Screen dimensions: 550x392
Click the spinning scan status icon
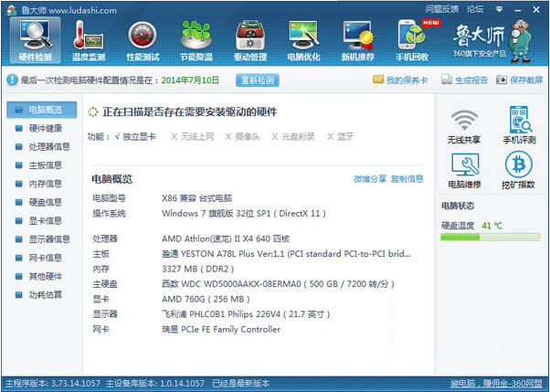93,112
